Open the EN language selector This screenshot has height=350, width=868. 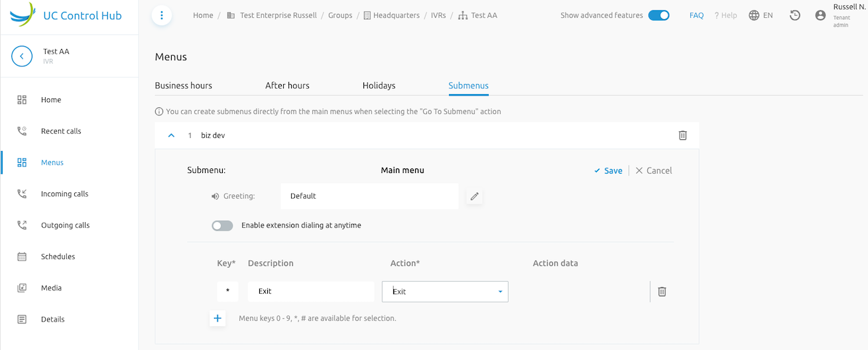pyautogui.click(x=768, y=15)
